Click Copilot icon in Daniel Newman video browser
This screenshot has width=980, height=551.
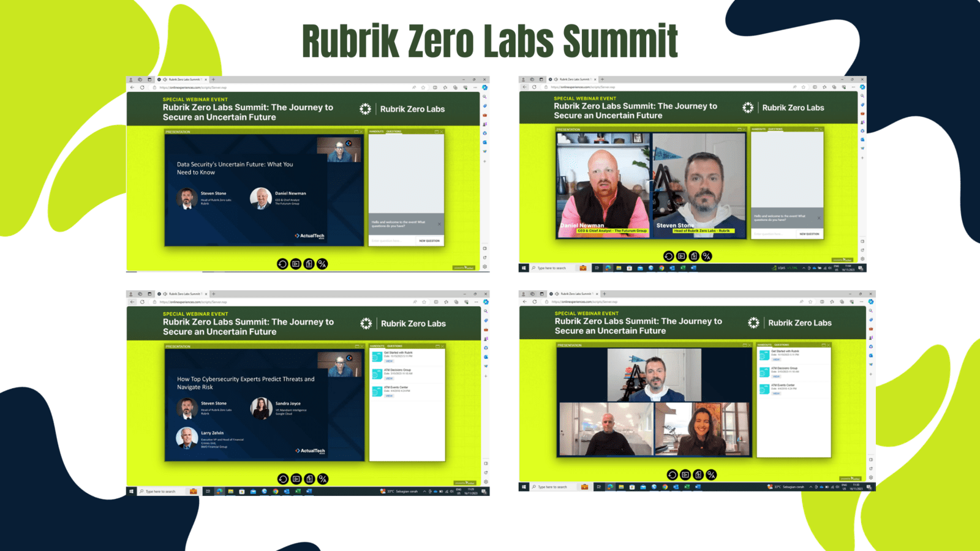(x=862, y=87)
